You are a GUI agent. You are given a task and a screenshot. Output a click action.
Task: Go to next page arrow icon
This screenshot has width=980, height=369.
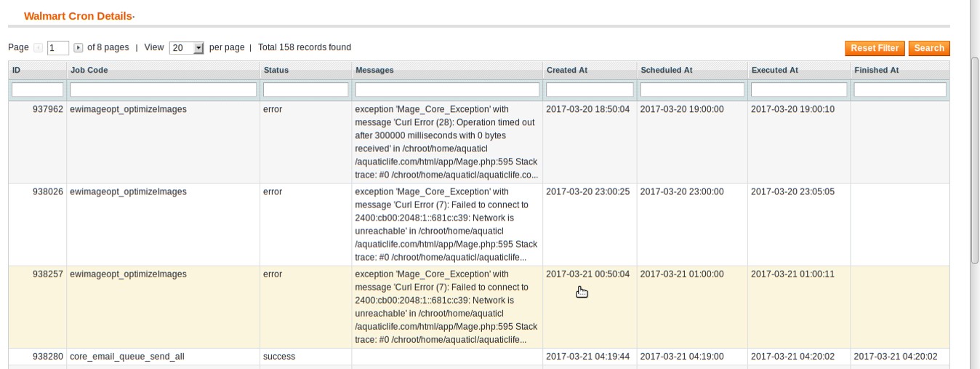pos(79,48)
